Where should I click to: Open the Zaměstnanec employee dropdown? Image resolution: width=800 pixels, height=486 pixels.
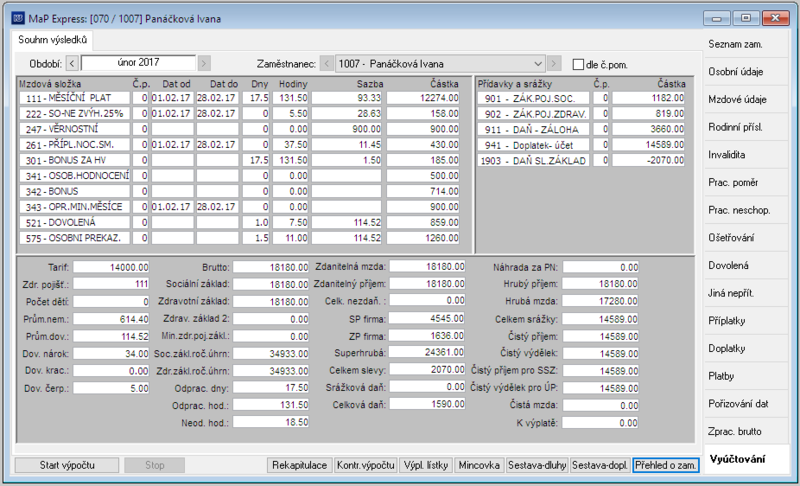[440, 64]
